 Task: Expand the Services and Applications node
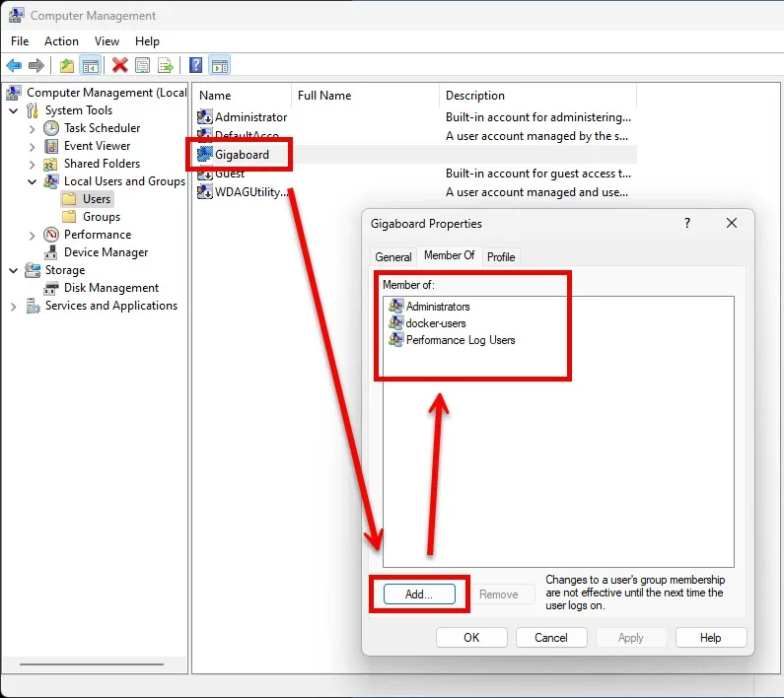14,307
